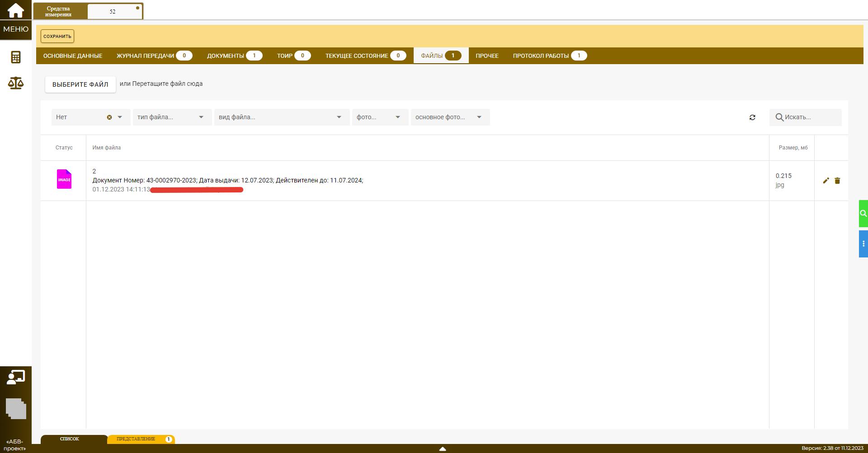This screenshot has width=868, height=453.
Task: Click the home icon in sidebar
Action: [x=16, y=10]
